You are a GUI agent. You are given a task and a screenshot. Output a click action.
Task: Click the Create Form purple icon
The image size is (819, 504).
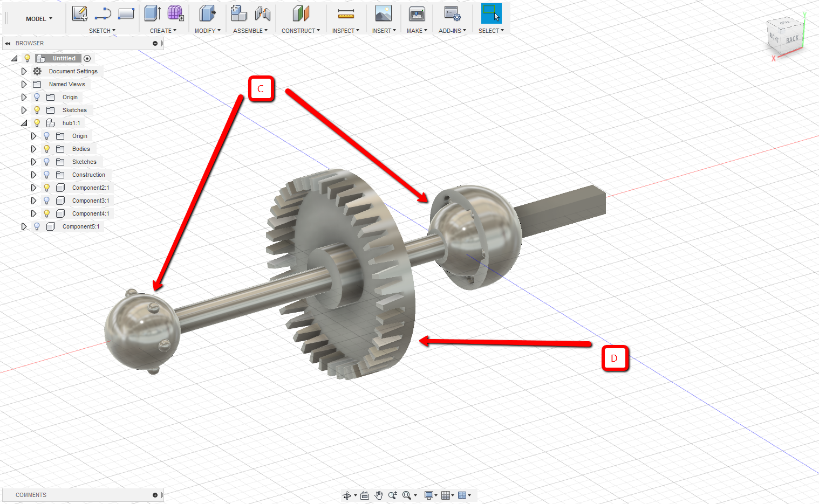click(175, 13)
